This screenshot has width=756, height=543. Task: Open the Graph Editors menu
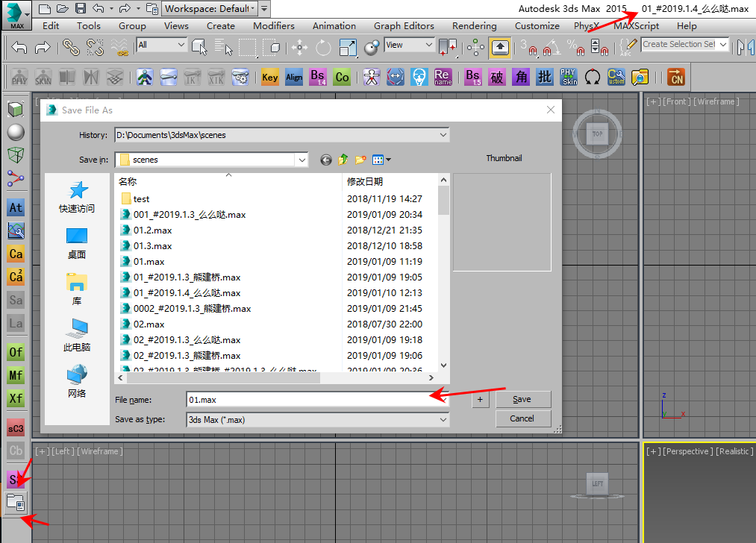coord(404,26)
